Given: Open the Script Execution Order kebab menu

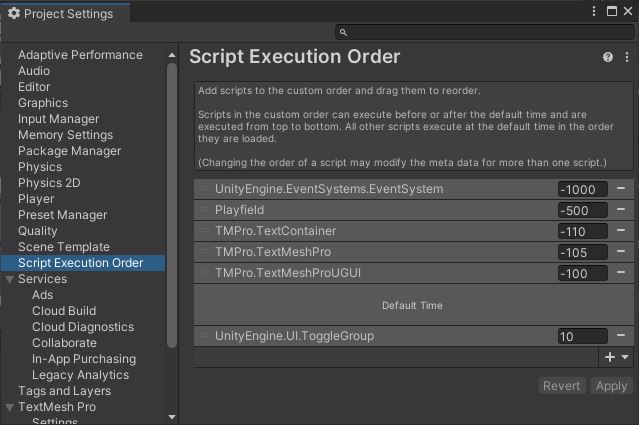Looking at the screenshot, I should click(x=627, y=57).
